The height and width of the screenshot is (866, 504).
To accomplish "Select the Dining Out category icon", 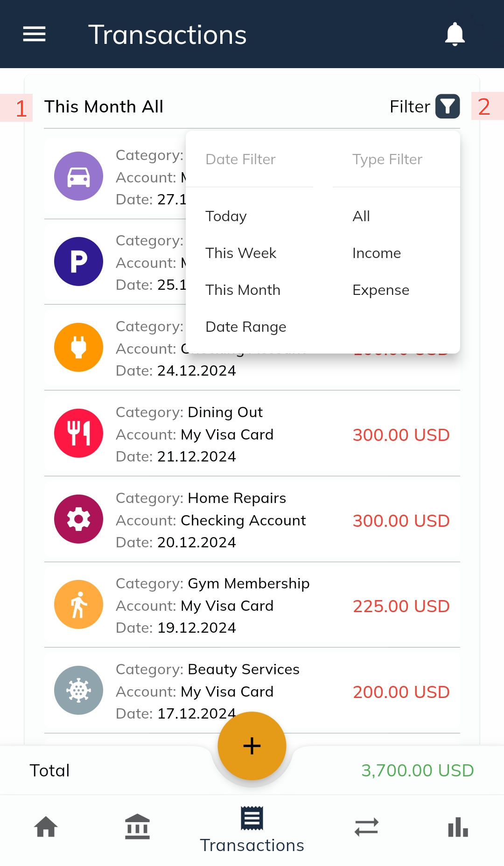I will click(78, 433).
